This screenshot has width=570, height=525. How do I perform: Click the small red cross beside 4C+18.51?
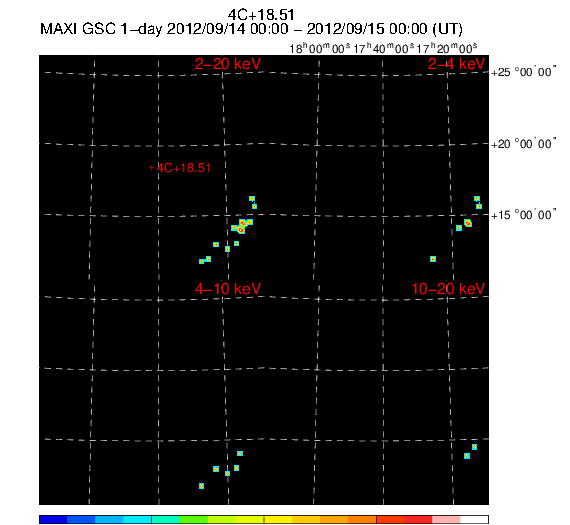tap(152, 168)
